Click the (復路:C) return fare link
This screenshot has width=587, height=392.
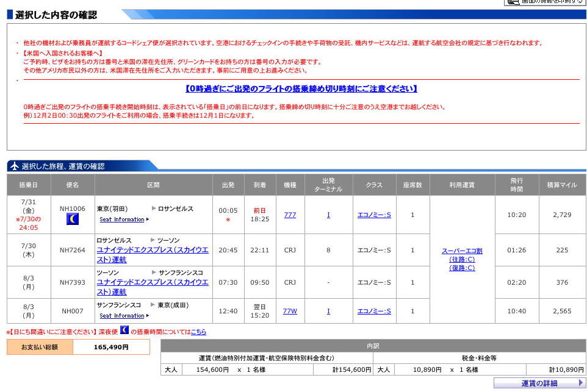point(462,268)
